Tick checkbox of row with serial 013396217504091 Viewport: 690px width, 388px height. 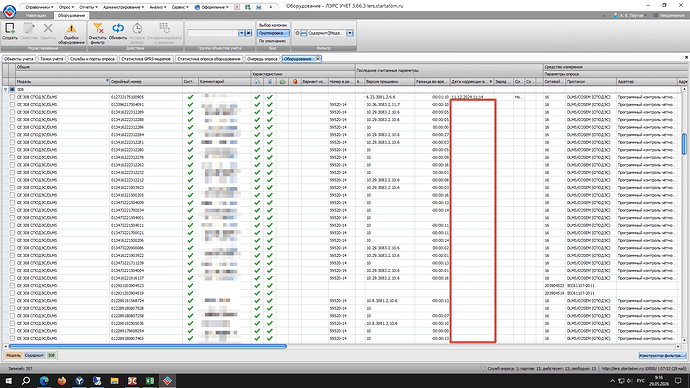point(12,104)
